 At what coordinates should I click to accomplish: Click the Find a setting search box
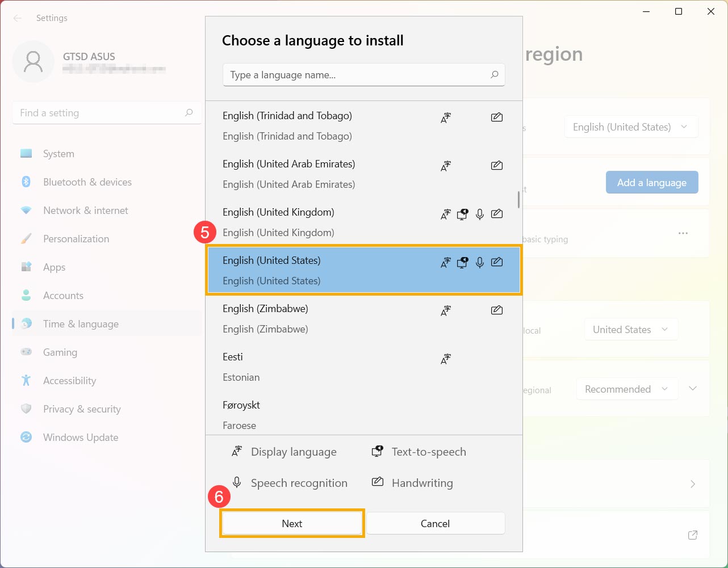[x=107, y=113]
